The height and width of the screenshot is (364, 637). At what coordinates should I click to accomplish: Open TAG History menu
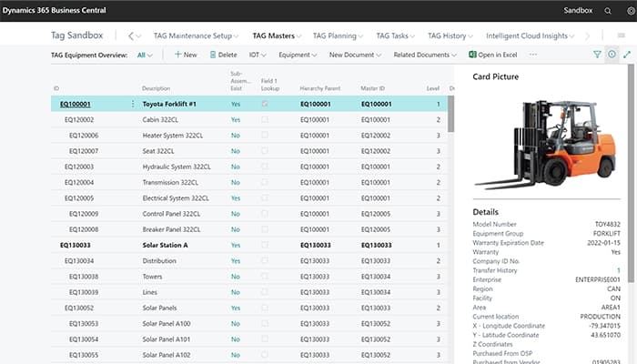[450, 35]
